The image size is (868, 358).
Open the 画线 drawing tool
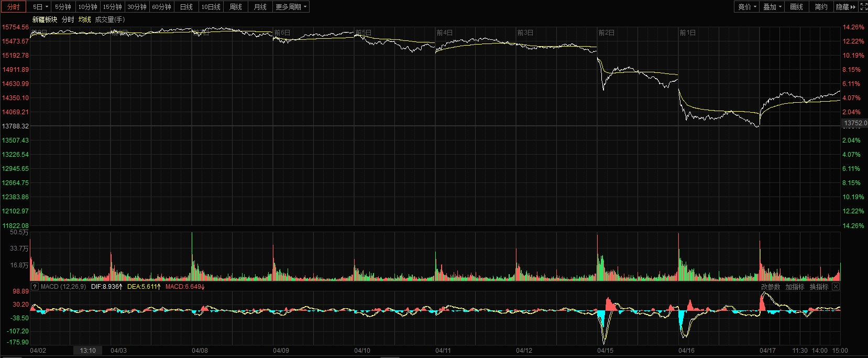(796, 7)
